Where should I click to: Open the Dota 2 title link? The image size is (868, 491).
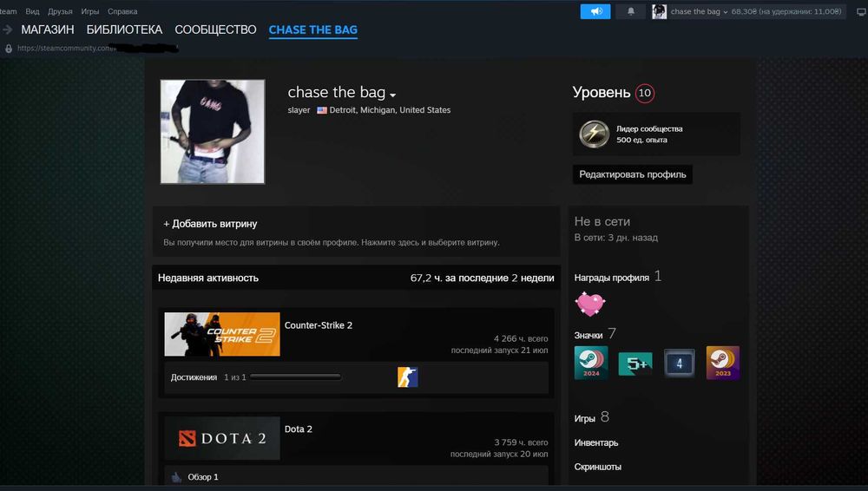click(x=299, y=429)
